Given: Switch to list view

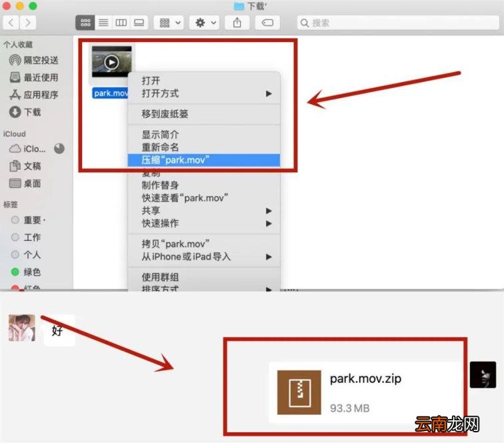Looking at the screenshot, I should point(103,23).
